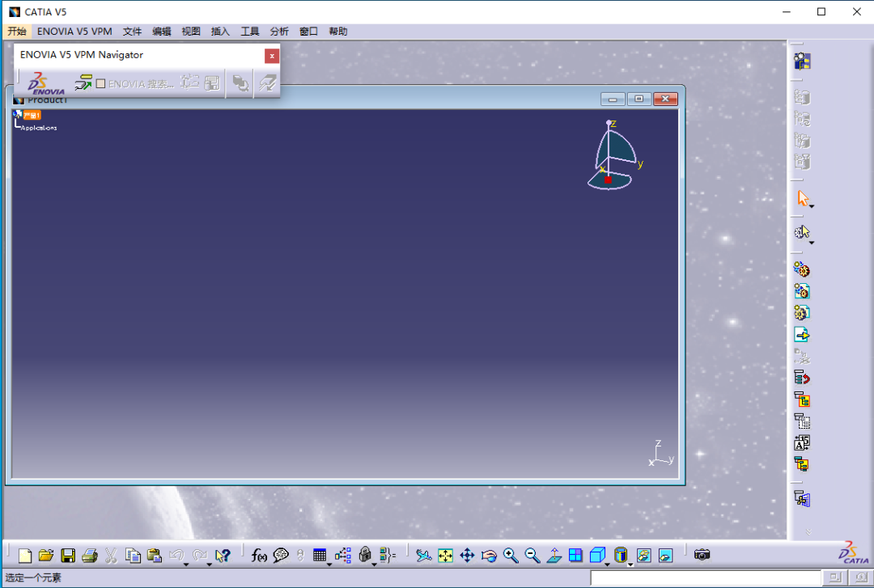Select the Rotate view tool
Screen dimensions: 874x588
click(489, 555)
